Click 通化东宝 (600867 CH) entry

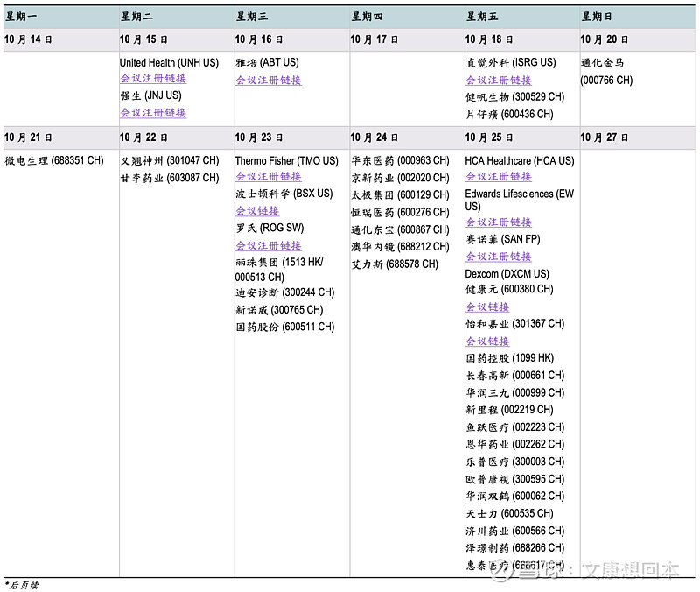(x=400, y=229)
